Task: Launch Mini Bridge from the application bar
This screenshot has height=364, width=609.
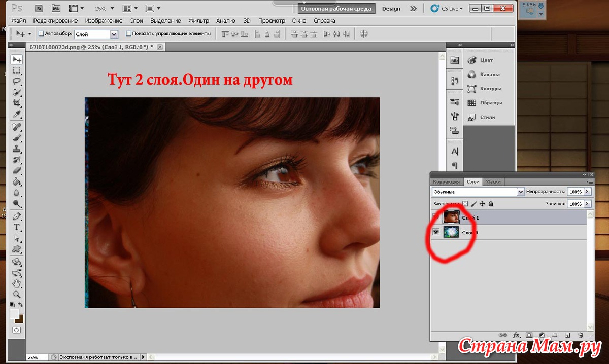Action: pos(56,9)
